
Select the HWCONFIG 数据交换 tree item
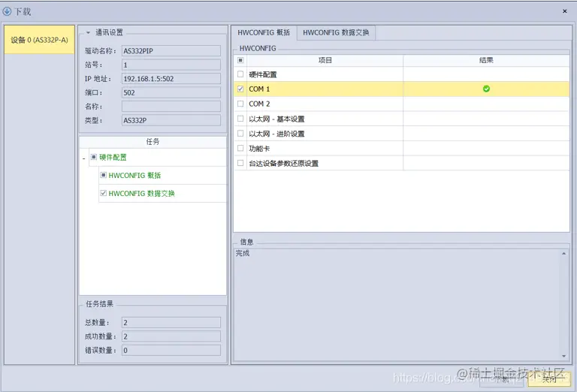(142, 194)
